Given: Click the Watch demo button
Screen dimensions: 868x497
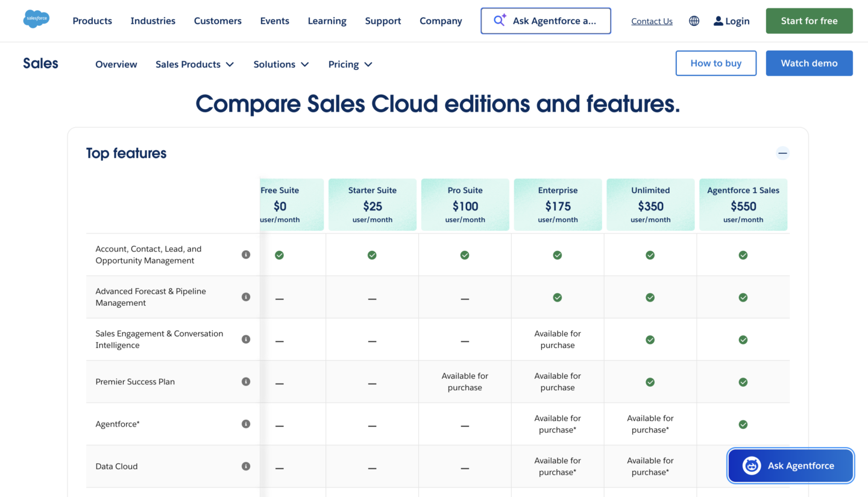Looking at the screenshot, I should (809, 63).
